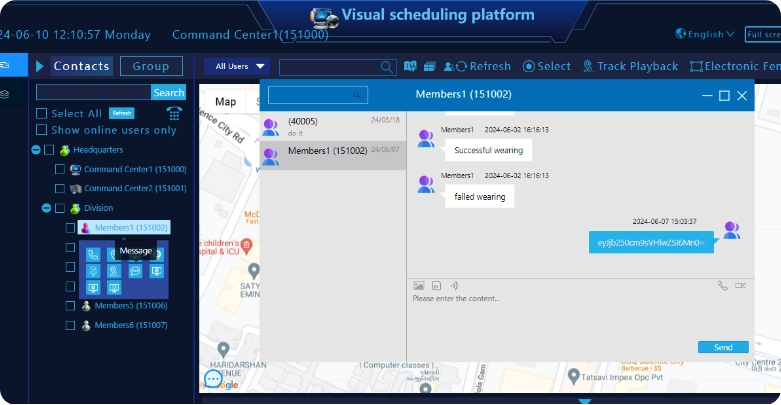Enable Show online users only
This screenshot has width=781, height=405.
(x=42, y=130)
